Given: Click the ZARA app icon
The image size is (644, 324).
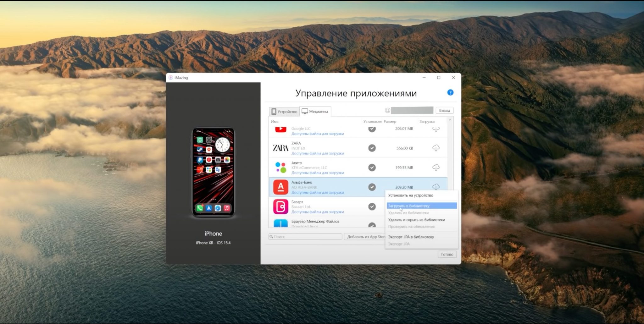Looking at the screenshot, I should point(280,148).
